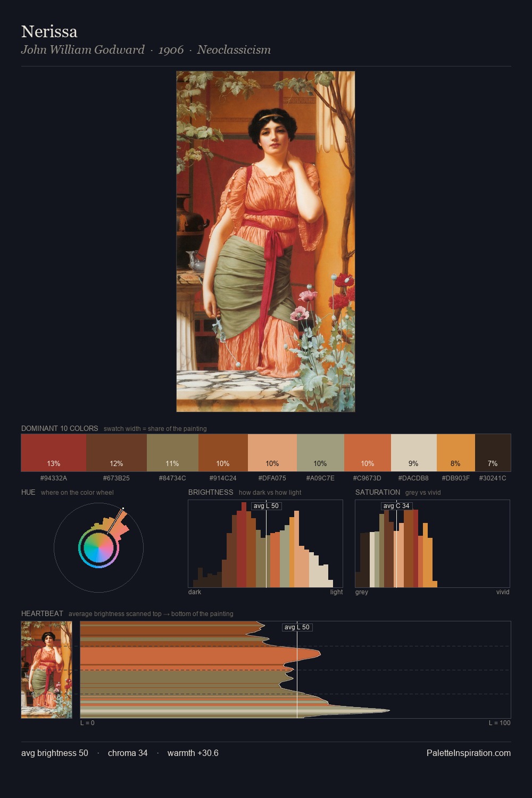Click the small heartbeat painting thumbnail

(46, 670)
